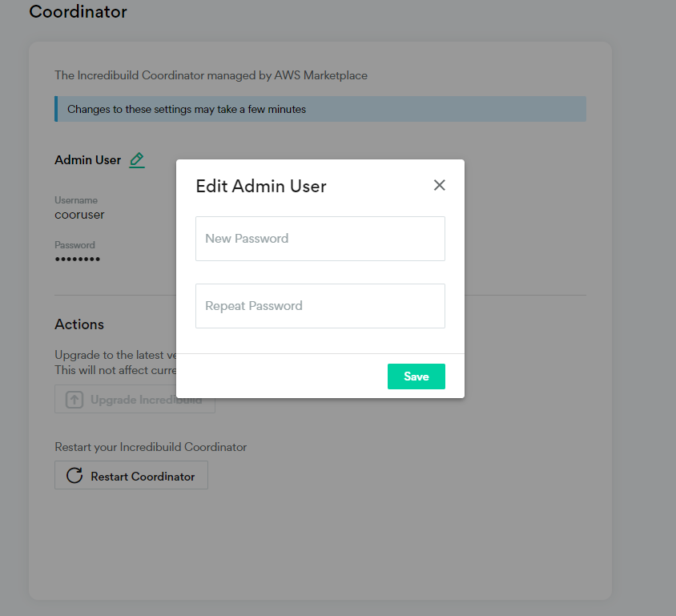Click the Restart your Incredibuild Coordinator text
This screenshot has height=616, width=676.
click(x=151, y=447)
